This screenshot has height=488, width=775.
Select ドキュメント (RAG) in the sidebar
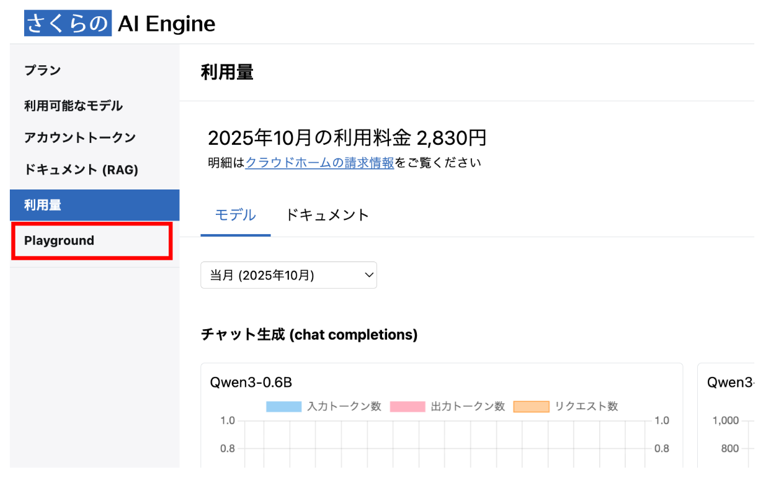(81, 170)
